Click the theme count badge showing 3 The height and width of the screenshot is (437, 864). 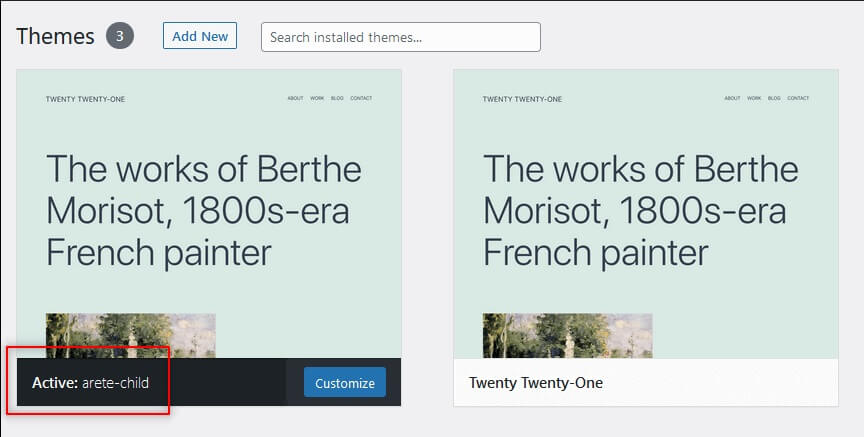click(120, 36)
